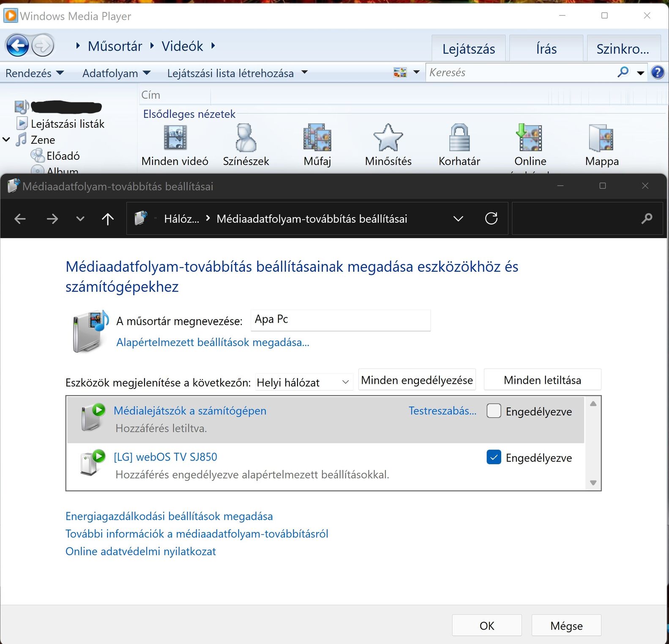Open Médialejátszók a számítógépen link
Screen dimensions: 669x644
click(190, 411)
